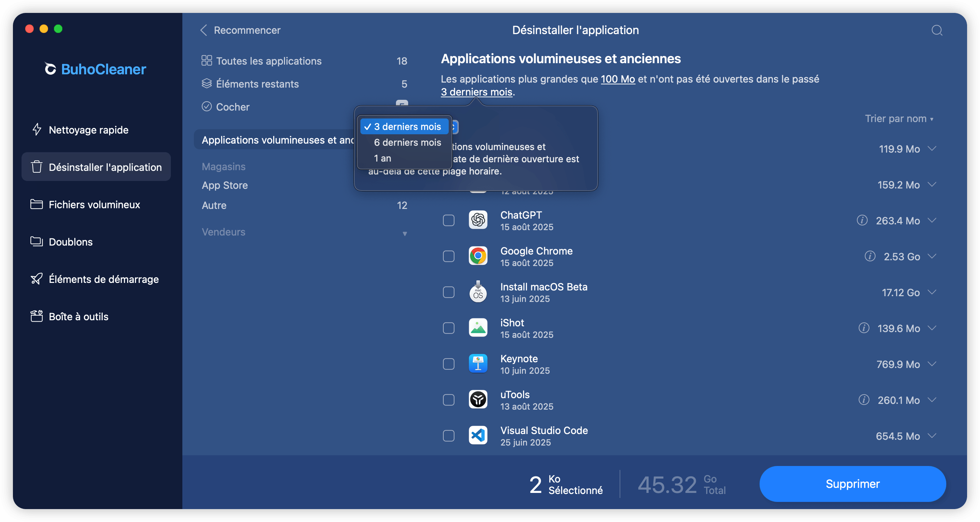This screenshot has height=522, width=980.
Task: Click the Doublons duplicate folders icon
Action: click(x=37, y=242)
